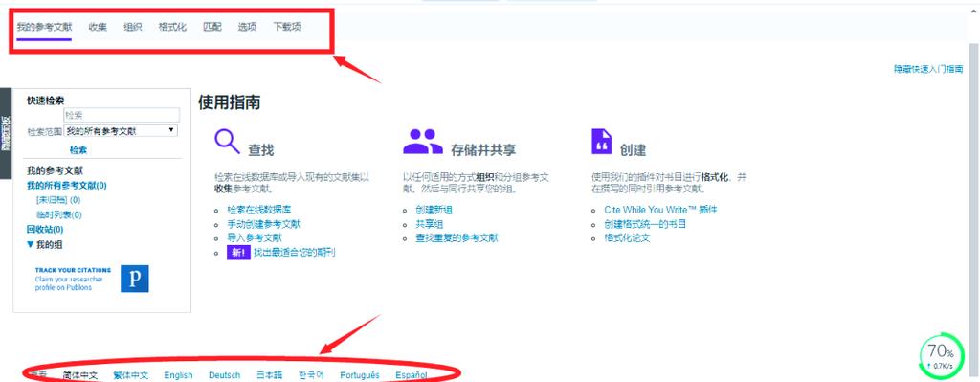Open Track Your Citations Publons link
The width and height of the screenshot is (980, 382).
73,279
